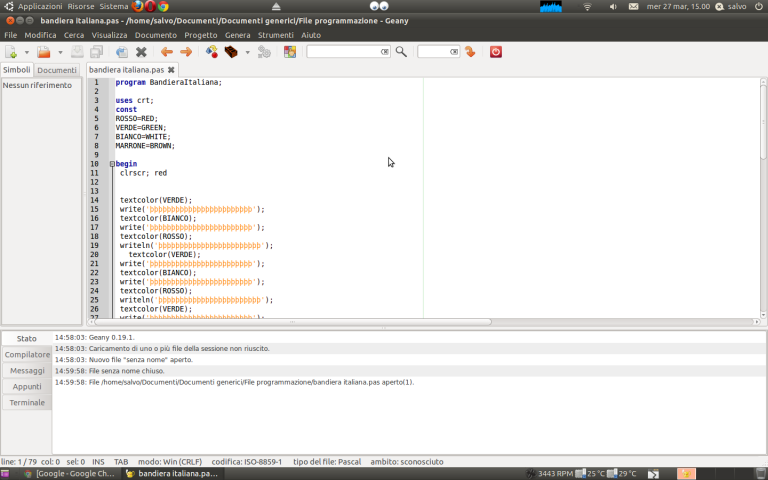The height and width of the screenshot is (480, 768).
Task: Click the Save all files icon
Action: [x=96, y=52]
